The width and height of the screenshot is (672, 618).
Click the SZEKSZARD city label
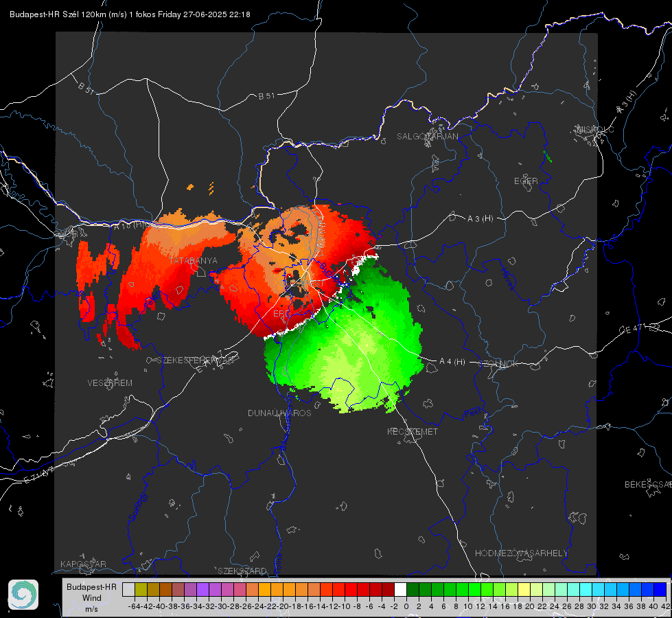pos(242,571)
